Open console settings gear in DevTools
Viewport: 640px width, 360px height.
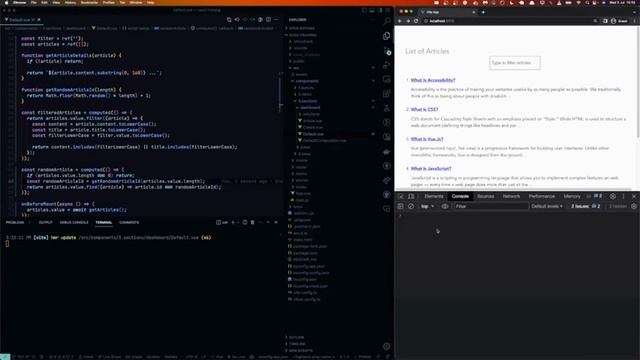[x=634, y=207]
